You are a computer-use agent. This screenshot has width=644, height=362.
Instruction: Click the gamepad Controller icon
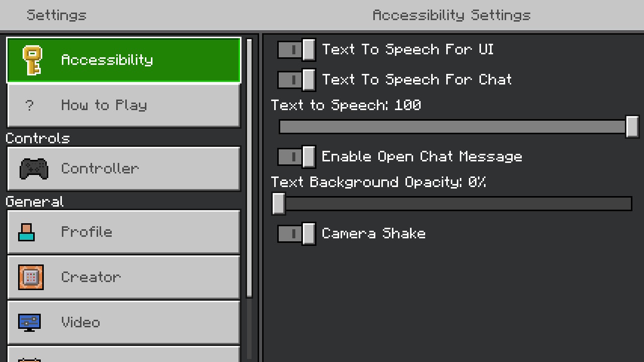pos(34,169)
